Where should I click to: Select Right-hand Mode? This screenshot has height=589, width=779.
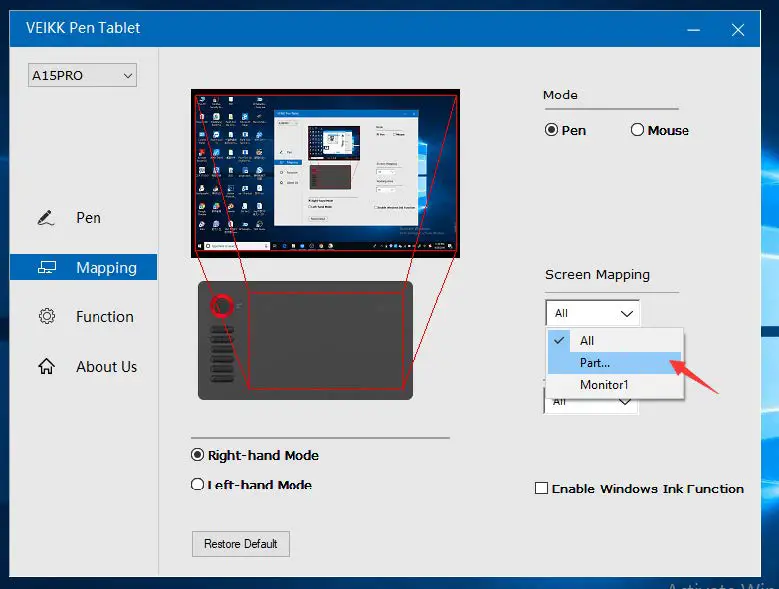pos(197,455)
